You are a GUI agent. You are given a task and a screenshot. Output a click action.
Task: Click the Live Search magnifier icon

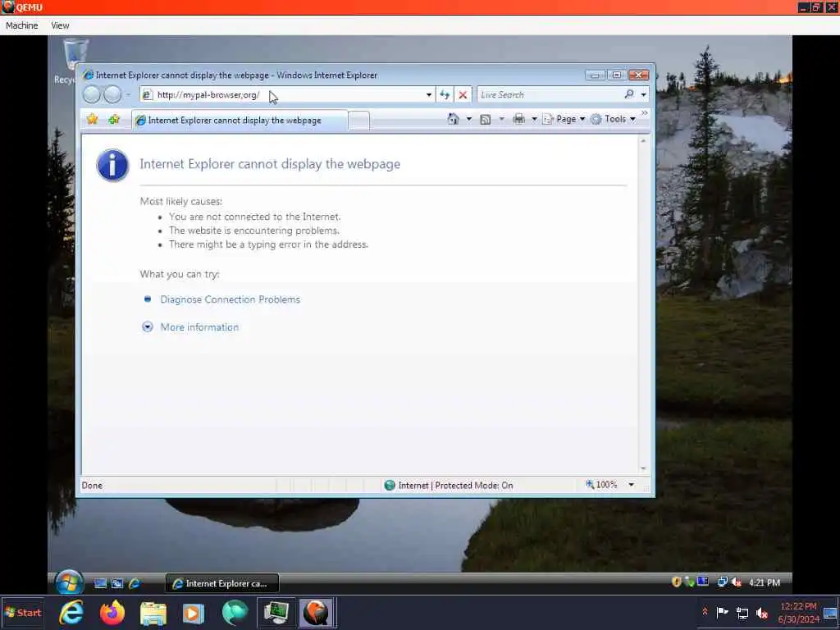coord(629,94)
